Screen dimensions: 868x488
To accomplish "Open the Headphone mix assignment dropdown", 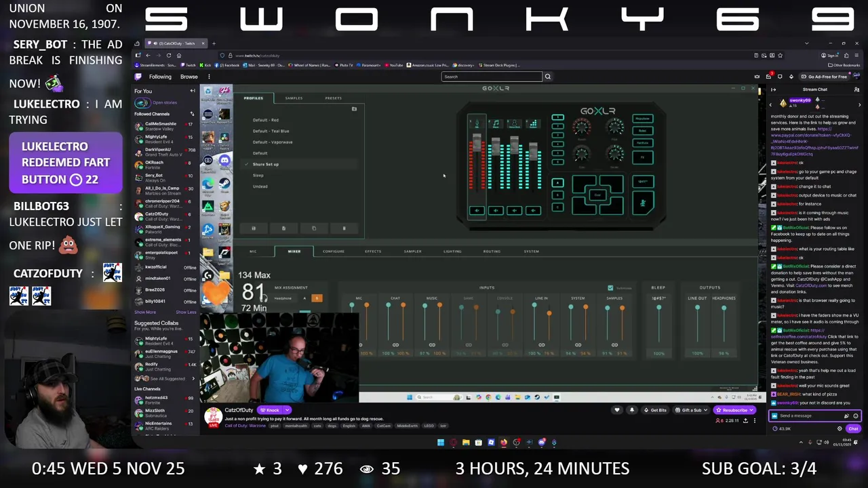I will tap(285, 298).
